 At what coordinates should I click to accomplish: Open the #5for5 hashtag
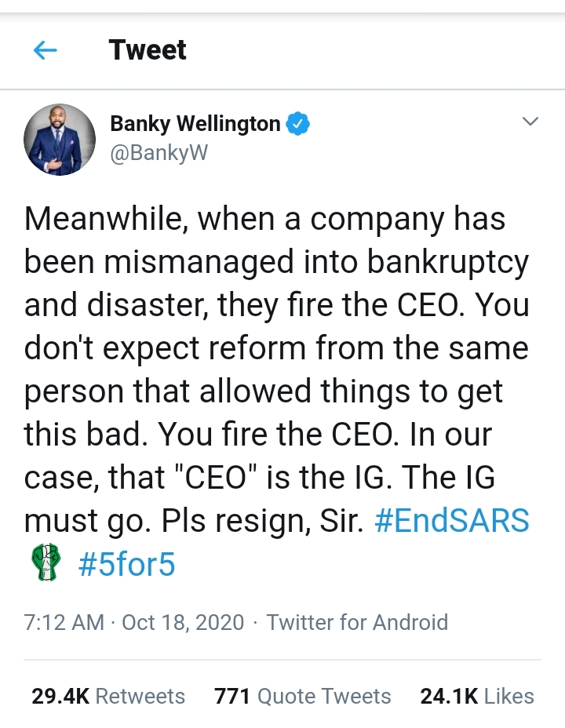click(x=126, y=565)
